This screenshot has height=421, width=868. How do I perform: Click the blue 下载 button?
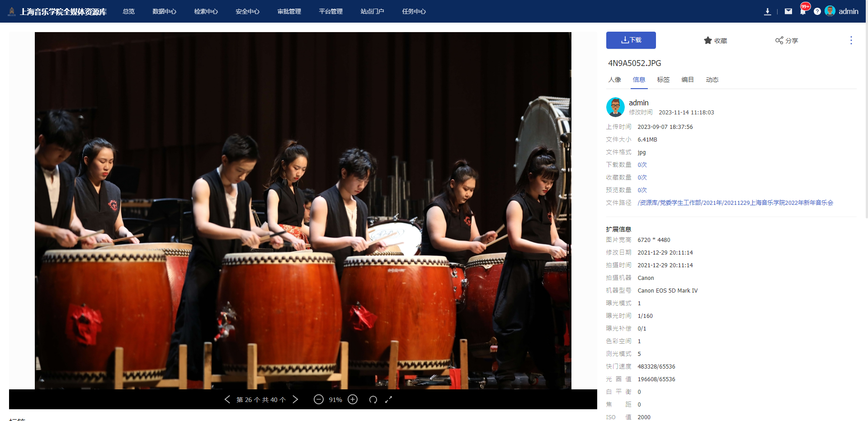point(631,40)
